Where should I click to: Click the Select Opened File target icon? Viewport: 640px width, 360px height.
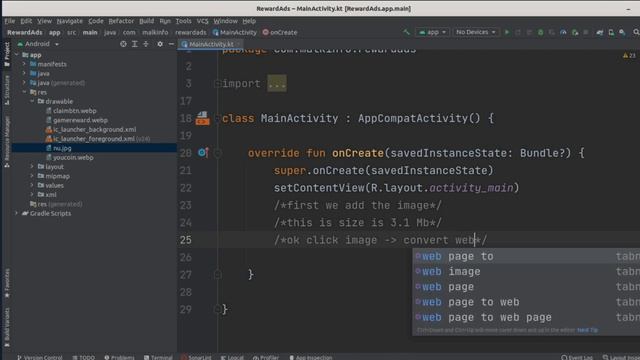click(123, 44)
